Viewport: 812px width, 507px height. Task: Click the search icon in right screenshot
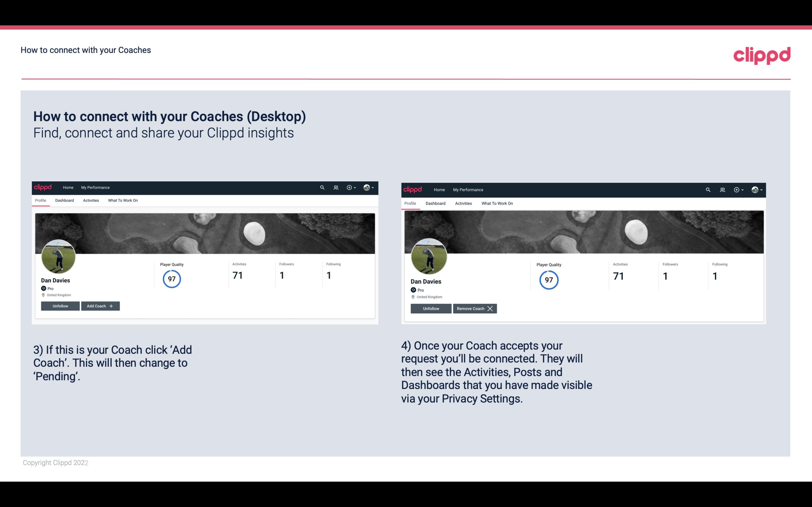point(708,189)
